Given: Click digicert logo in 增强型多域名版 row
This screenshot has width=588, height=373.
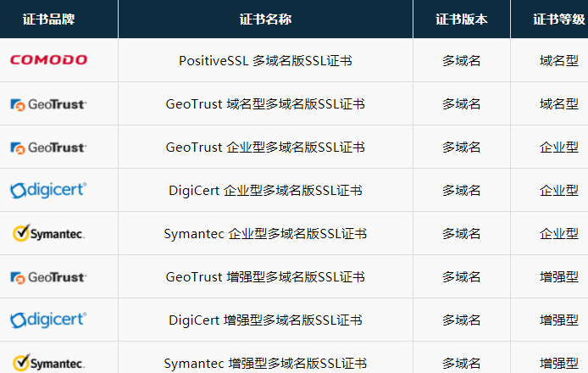Looking at the screenshot, I should [49, 320].
